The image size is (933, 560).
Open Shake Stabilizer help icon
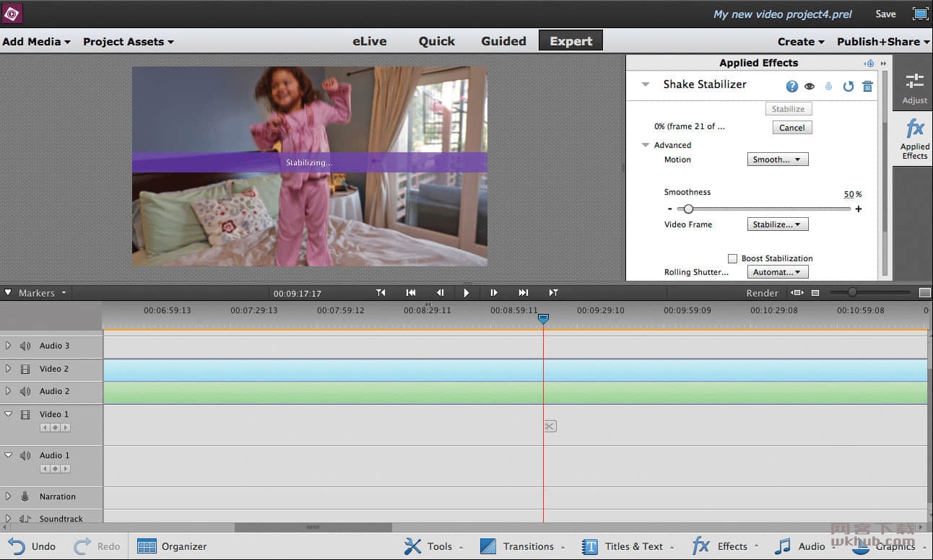(792, 86)
